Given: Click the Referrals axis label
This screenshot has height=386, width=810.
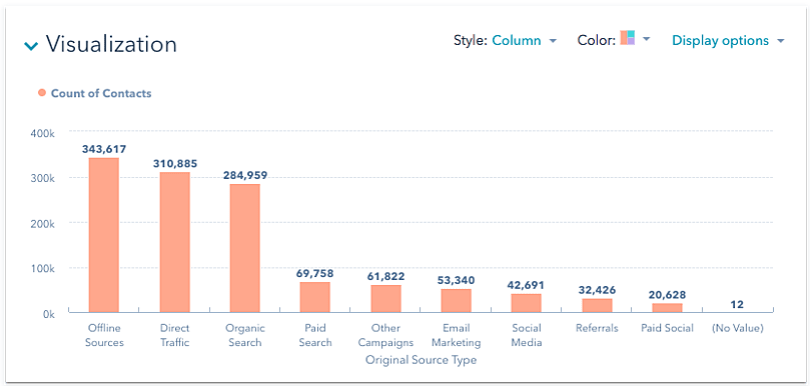Looking at the screenshot, I should [x=597, y=328].
